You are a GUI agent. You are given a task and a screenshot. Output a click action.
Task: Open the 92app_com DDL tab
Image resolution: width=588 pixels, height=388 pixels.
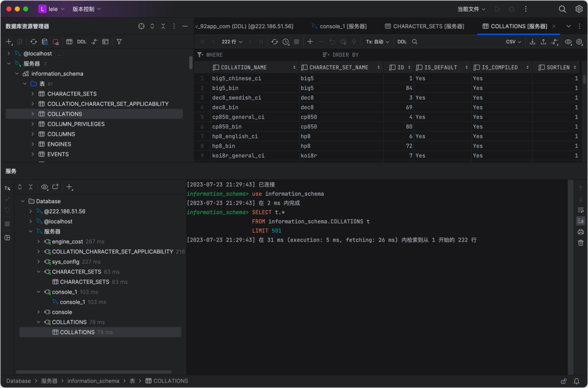(244, 26)
